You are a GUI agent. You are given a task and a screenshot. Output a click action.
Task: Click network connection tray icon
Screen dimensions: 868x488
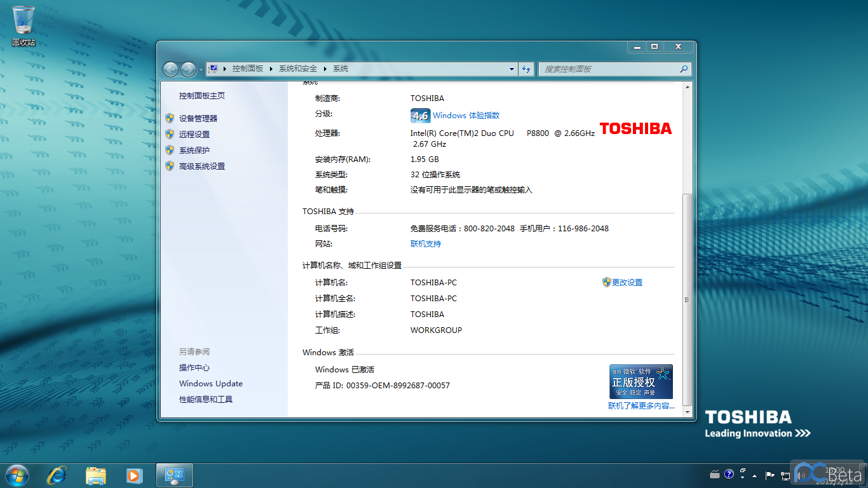[786, 475]
